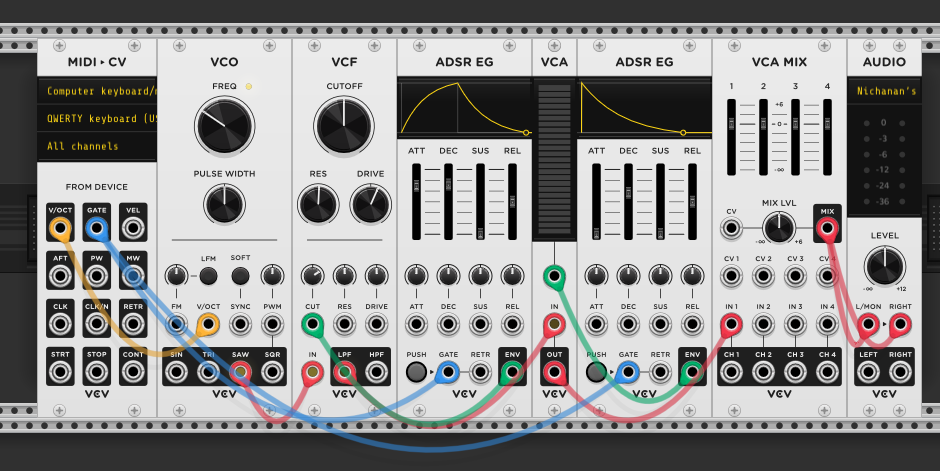Toggle the SOFT sync button on VCO

(x=240, y=276)
